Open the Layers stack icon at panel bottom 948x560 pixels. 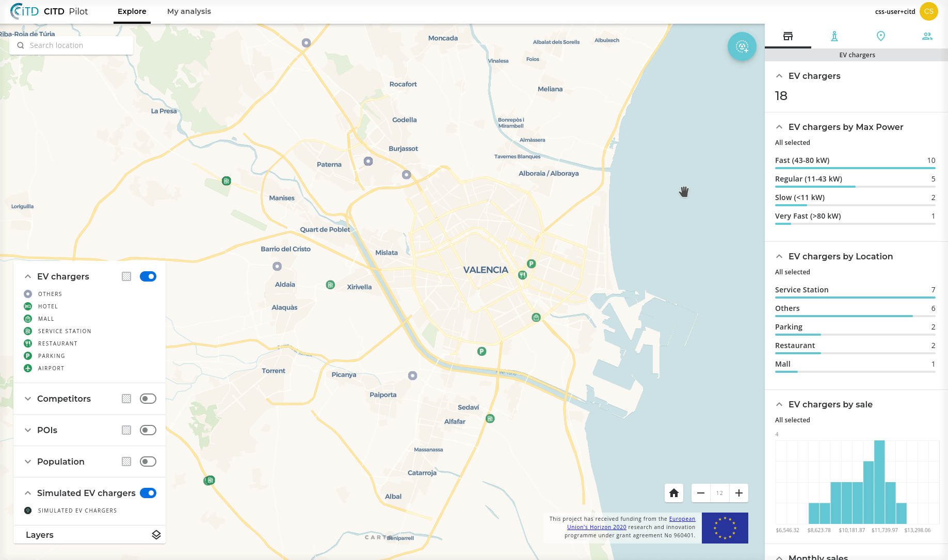coord(155,535)
